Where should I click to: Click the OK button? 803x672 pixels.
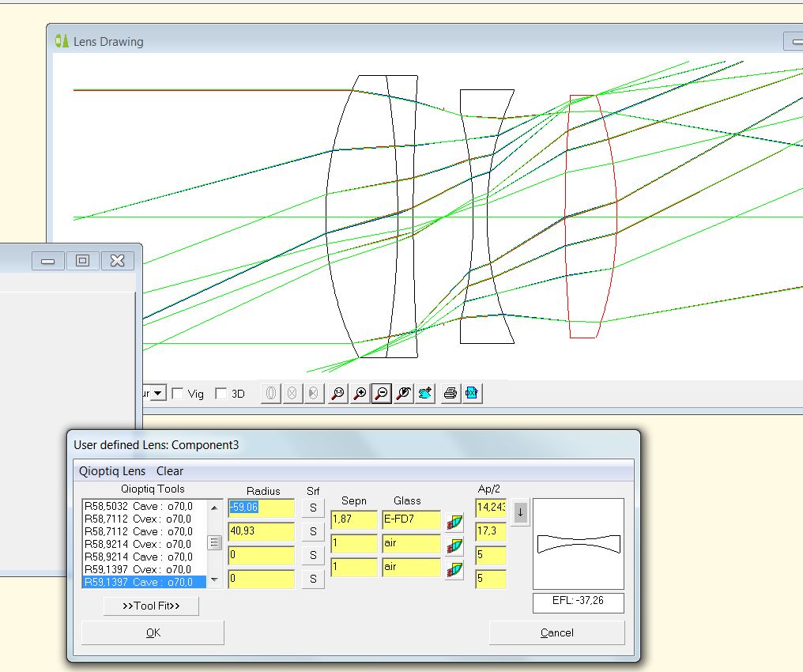[x=153, y=632]
